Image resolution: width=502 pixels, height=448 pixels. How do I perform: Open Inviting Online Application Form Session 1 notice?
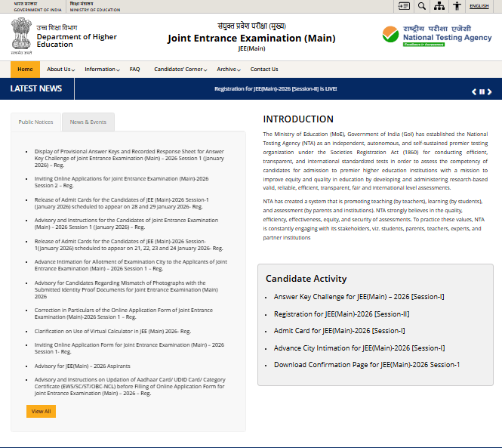(129, 348)
